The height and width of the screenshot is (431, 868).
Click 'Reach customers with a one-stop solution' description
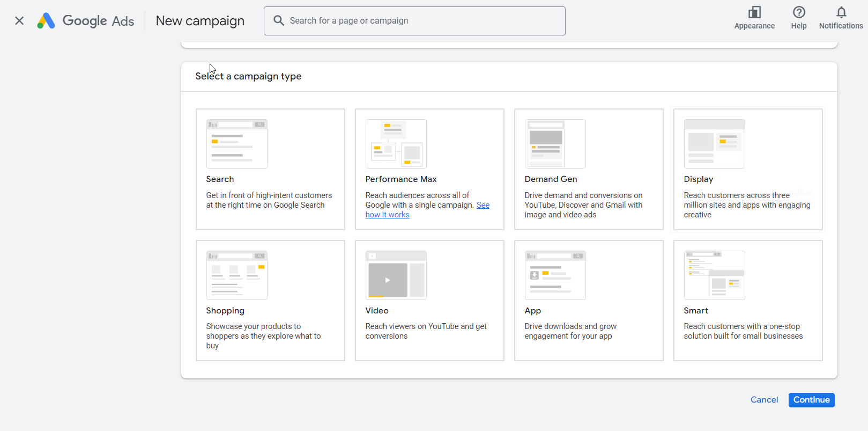743,331
